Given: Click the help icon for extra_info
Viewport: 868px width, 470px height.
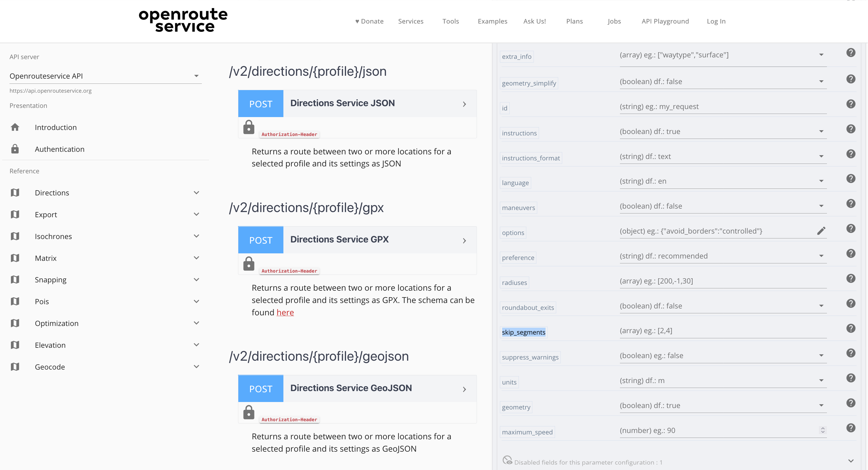Looking at the screenshot, I should click(850, 53).
